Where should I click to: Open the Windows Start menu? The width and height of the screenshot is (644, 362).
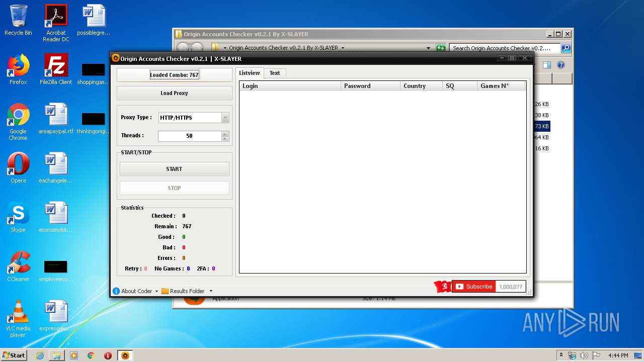pyautogui.click(x=14, y=355)
